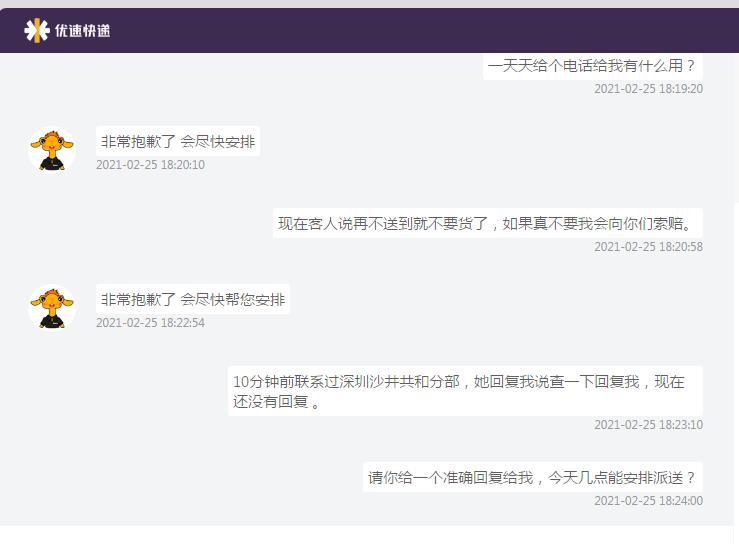
Task: Click timestamp 2021-02-25 18:19:20
Action: tap(648, 89)
